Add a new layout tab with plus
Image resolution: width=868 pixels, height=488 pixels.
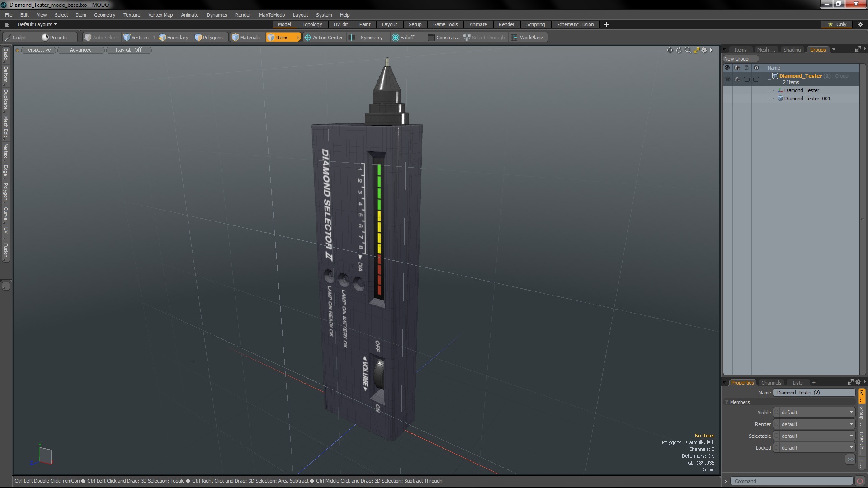point(606,24)
